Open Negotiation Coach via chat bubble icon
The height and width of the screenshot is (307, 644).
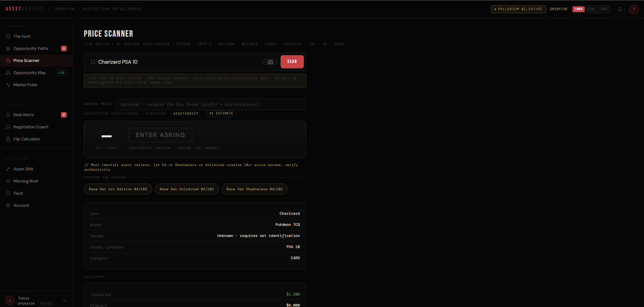pos(8,127)
